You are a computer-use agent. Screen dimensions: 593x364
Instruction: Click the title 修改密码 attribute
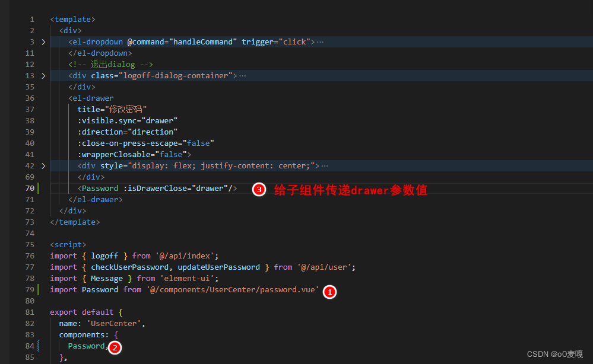click(112, 110)
